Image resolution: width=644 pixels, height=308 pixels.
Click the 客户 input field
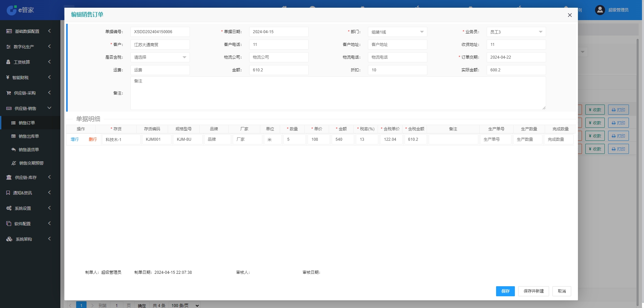tap(160, 45)
